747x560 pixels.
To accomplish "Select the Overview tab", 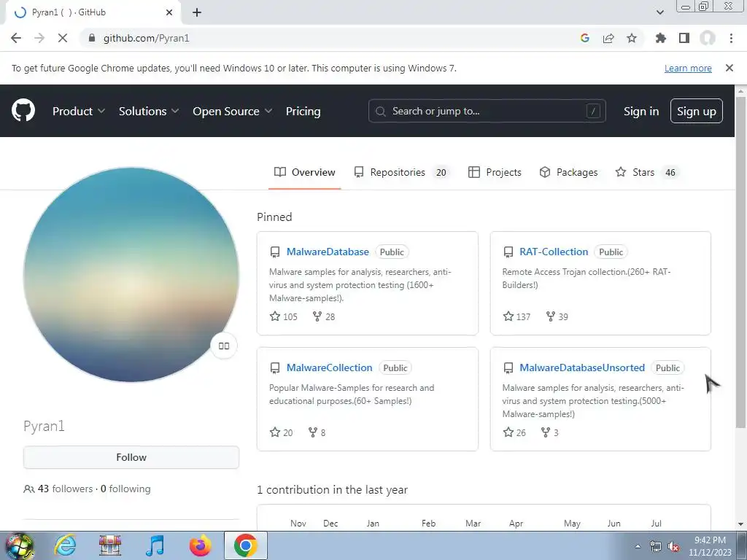I will [x=305, y=172].
